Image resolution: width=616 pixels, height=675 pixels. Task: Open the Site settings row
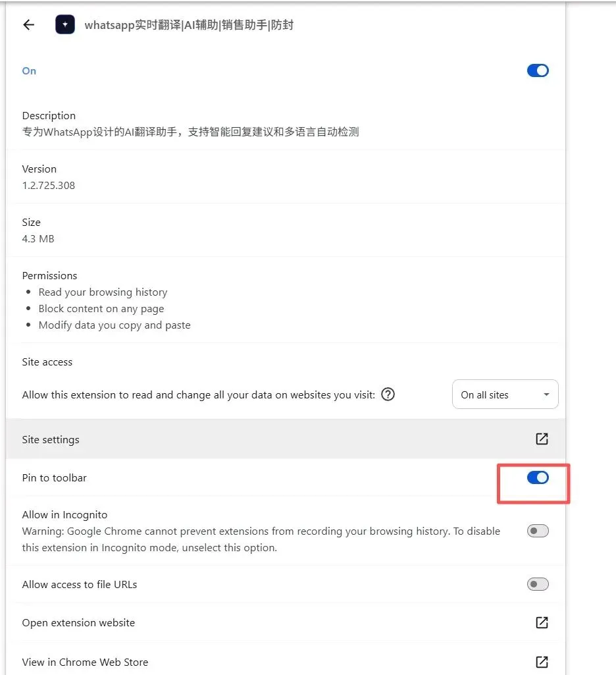pyautogui.click(x=286, y=439)
